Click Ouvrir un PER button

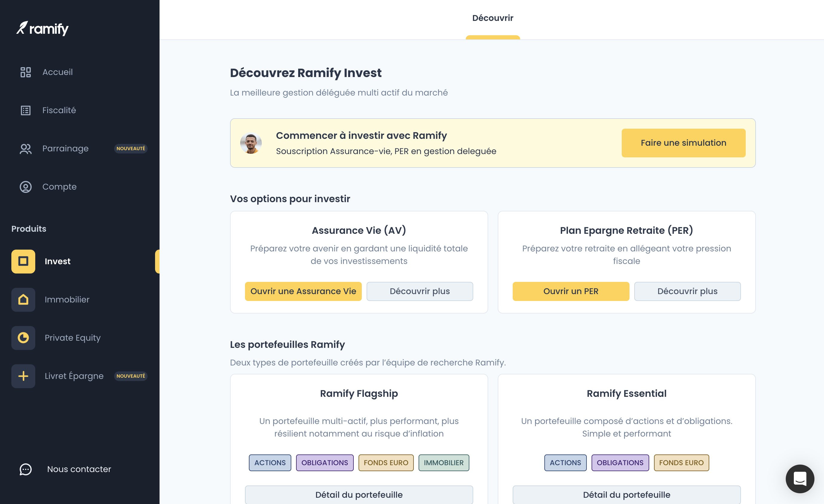tap(571, 291)
